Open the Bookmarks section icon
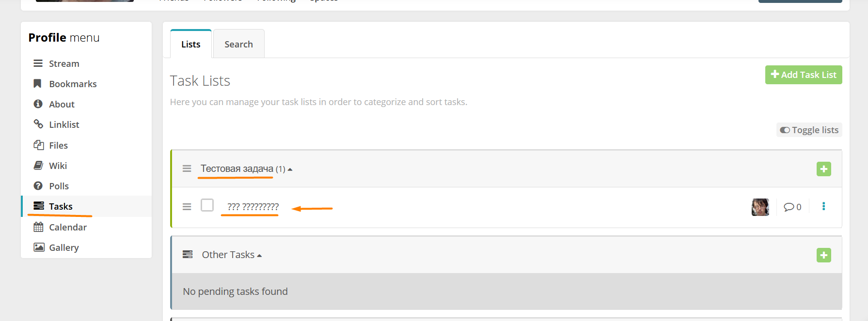Image resolution: width=868 pixels, height=321 pixels. pos(38,83)
